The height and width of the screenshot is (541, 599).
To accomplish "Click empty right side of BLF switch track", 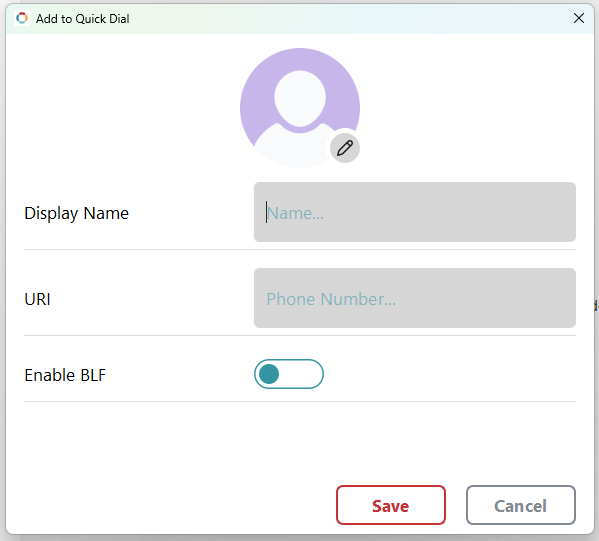I will pos(302,374).
